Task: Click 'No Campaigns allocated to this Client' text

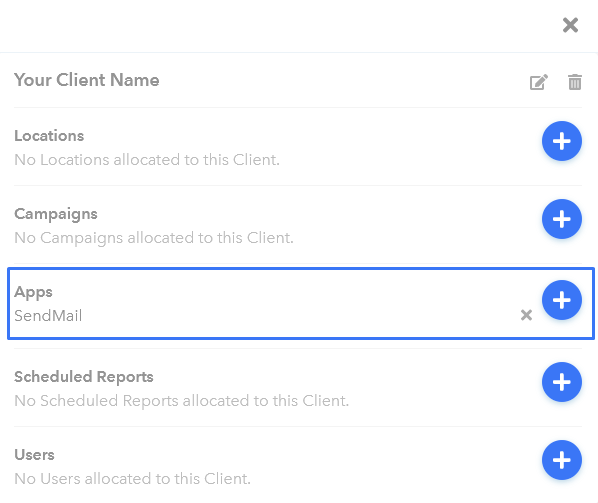Action: click(x=154, y=238)
